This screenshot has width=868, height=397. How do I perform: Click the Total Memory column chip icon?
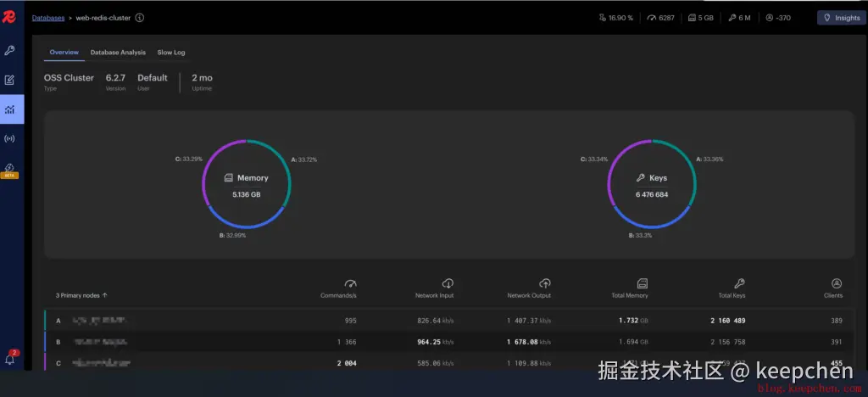coord(643,283)
